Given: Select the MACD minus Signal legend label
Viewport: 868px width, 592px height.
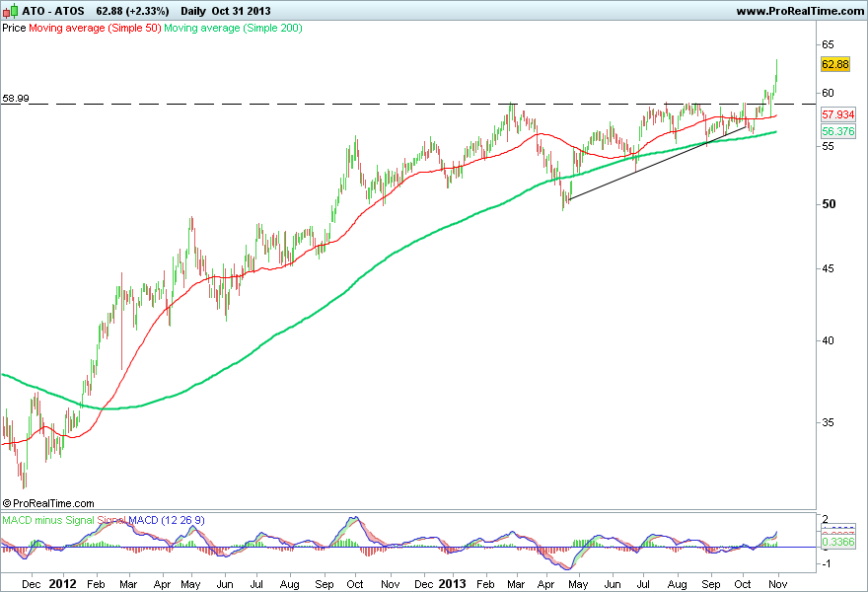Looking at the screenshot, I should tap(48, 521).
